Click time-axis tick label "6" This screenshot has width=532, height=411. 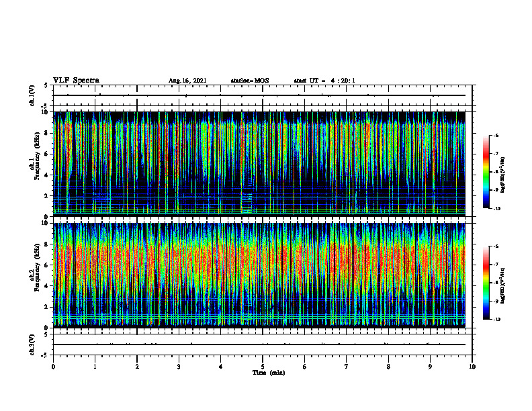(x=305, y=367)
